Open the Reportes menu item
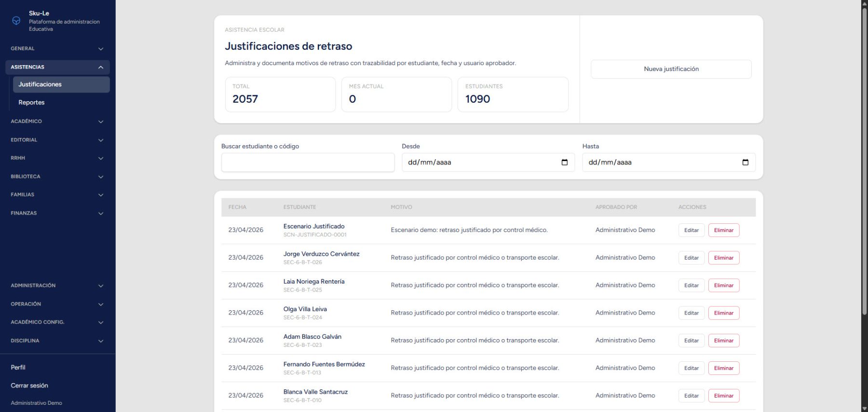Viewport: 868px width, 412px height. pyautogui.click(x=61, y=103)
